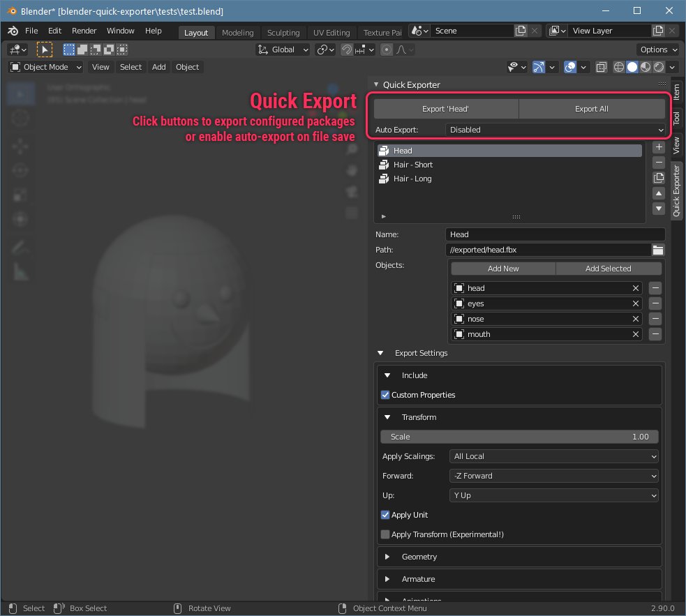
Task: Toggle Apply Unit checkbox
Action: point(385,515)
